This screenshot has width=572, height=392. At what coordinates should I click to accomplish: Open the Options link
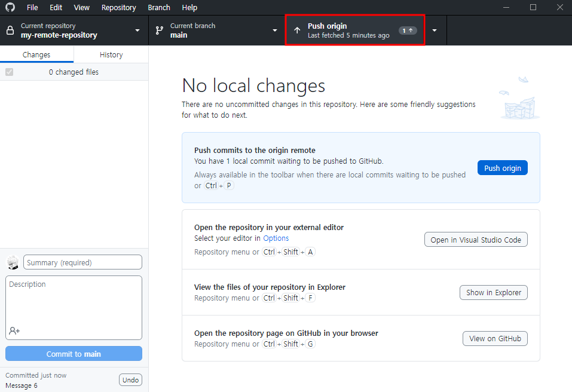(276, 238)
